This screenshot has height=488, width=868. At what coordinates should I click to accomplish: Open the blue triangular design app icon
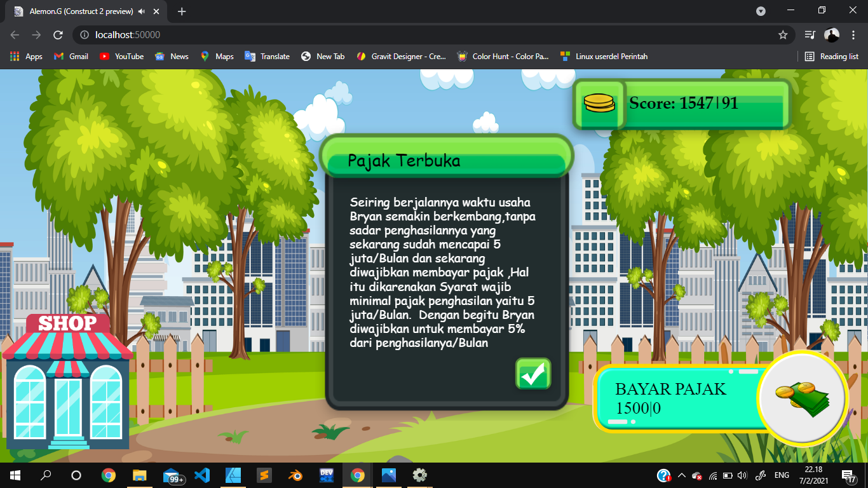(233, 475)
